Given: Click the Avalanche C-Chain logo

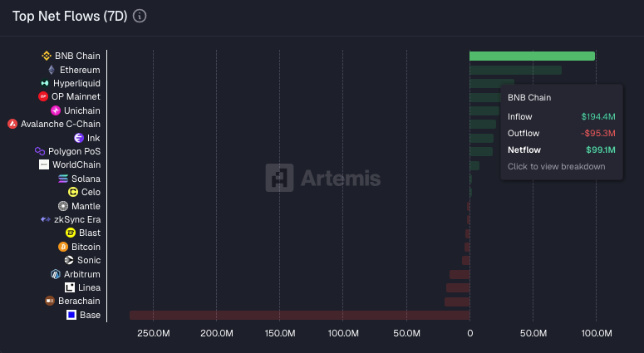Looking at the screenshot, I should pyautogui.click(x=12, y=124).
